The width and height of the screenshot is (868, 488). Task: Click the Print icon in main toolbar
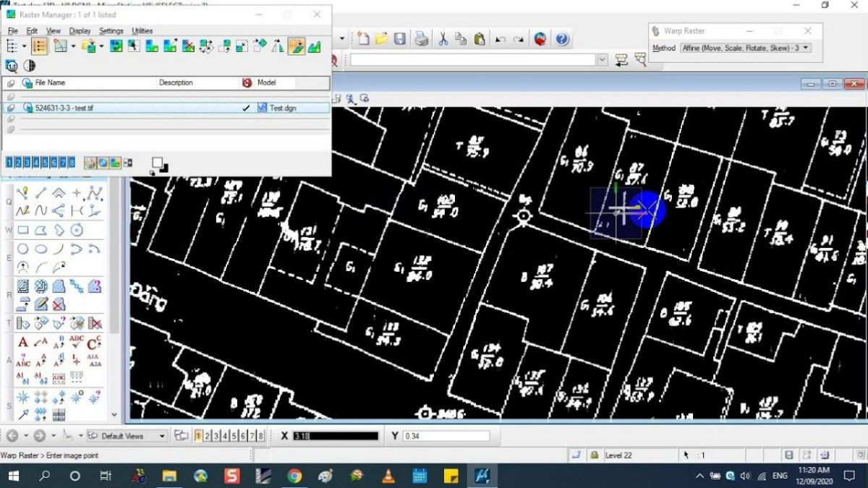[x=421, y=39]
